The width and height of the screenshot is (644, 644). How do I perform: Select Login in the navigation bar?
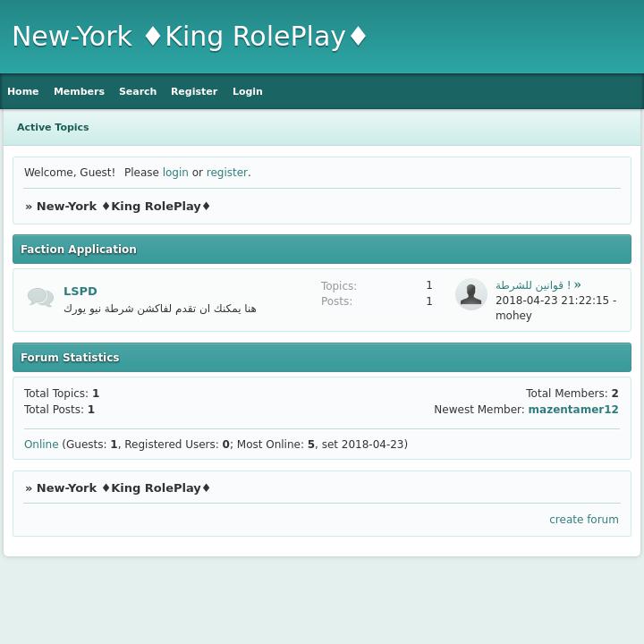[x=247, y=91]
